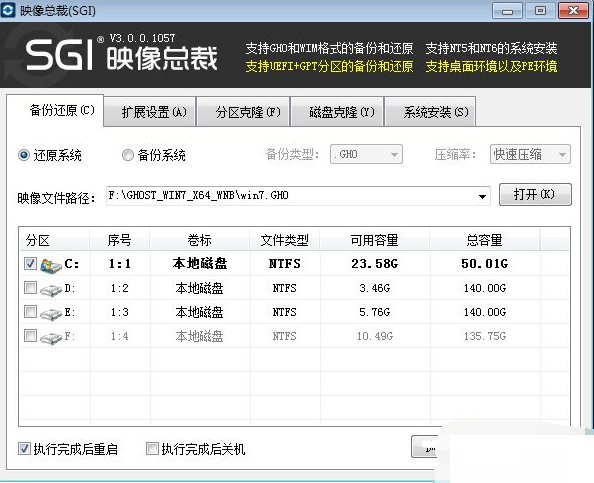Minimize the SGI window
Screen dimensions: 594x483
[x=507, y=11]
